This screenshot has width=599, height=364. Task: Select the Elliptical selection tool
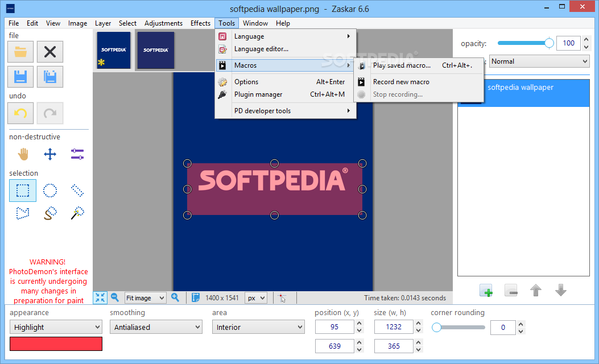click(50, 190)
